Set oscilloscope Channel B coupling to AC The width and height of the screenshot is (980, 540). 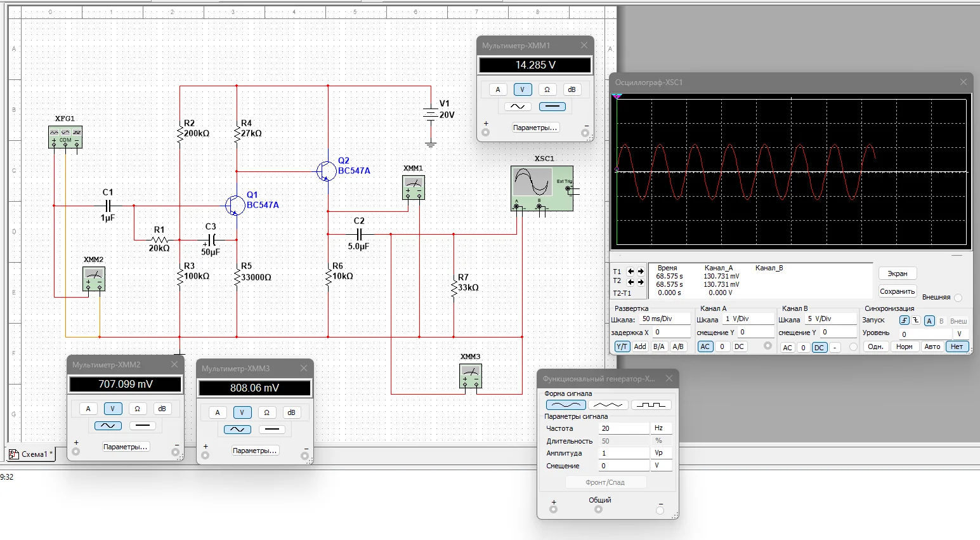[787, 348]
